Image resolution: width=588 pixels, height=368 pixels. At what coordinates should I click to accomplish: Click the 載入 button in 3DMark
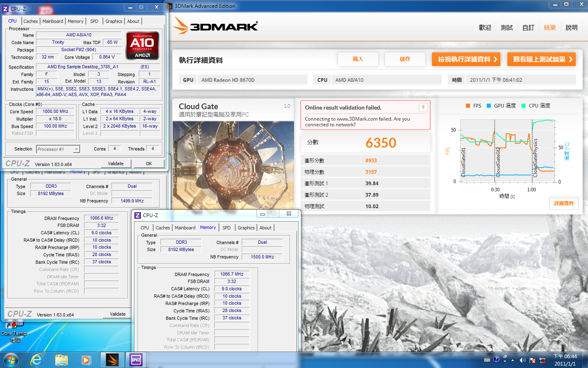pos(358,59)
